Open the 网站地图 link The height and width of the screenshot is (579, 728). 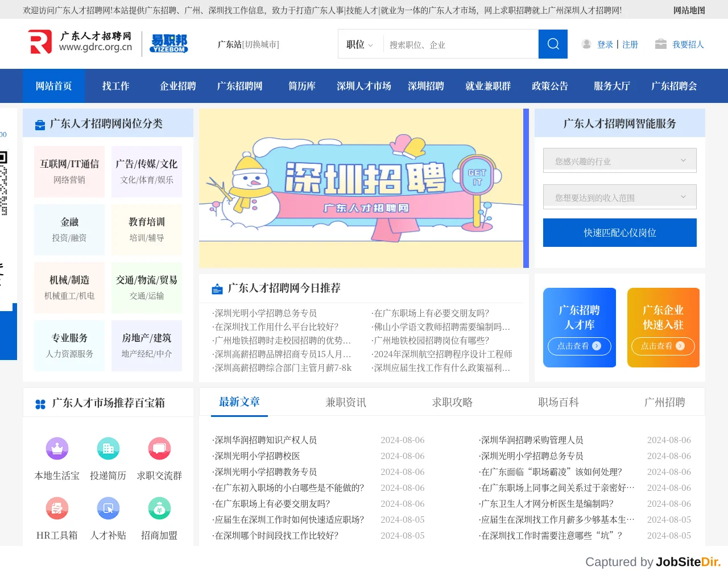689,10
